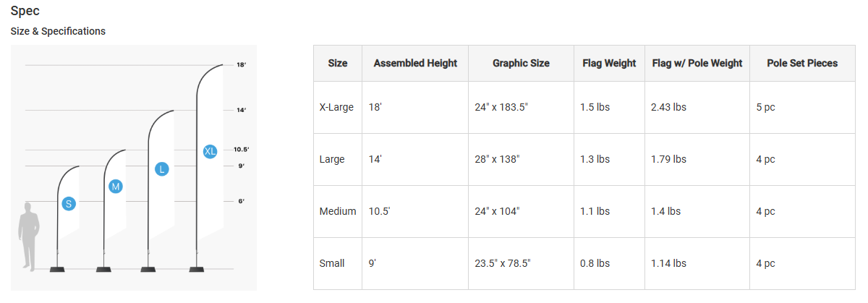Select the Assembled Height column header
The image size is (868, 303).
point(415,64)
